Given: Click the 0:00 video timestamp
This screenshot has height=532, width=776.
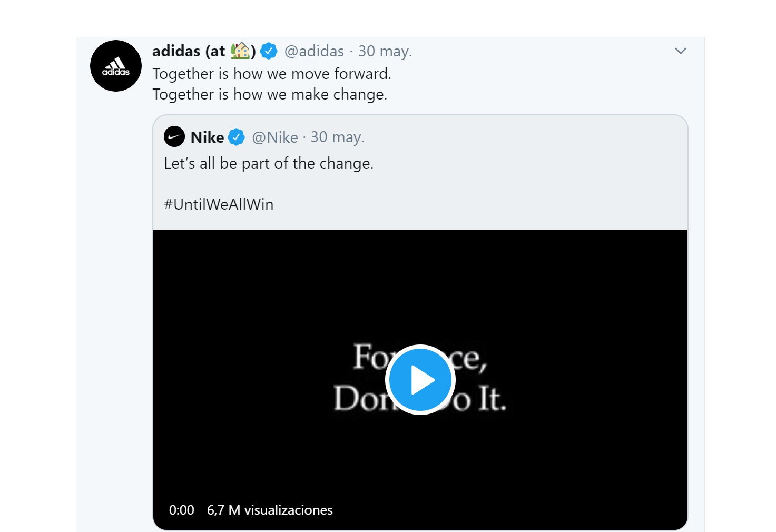Looking at the screenshot, I should [x=182, y=510].
